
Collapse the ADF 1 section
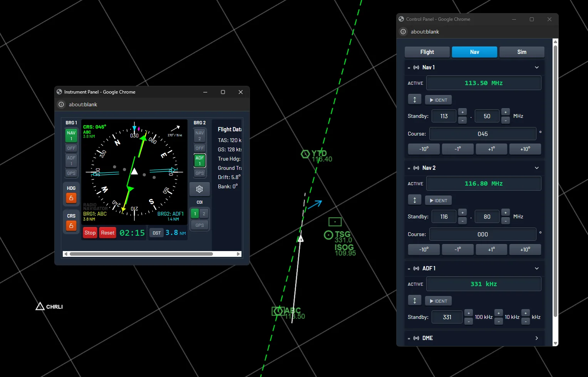537,268
